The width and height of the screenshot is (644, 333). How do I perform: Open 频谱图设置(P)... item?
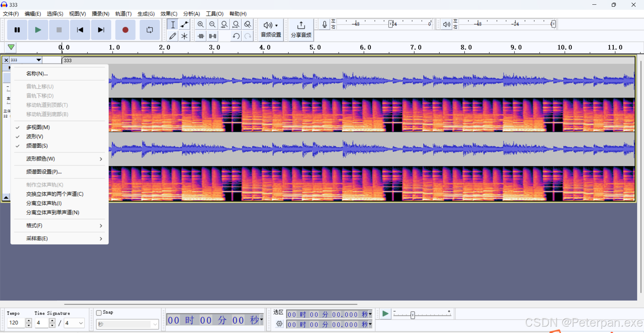tap(59, 172)
